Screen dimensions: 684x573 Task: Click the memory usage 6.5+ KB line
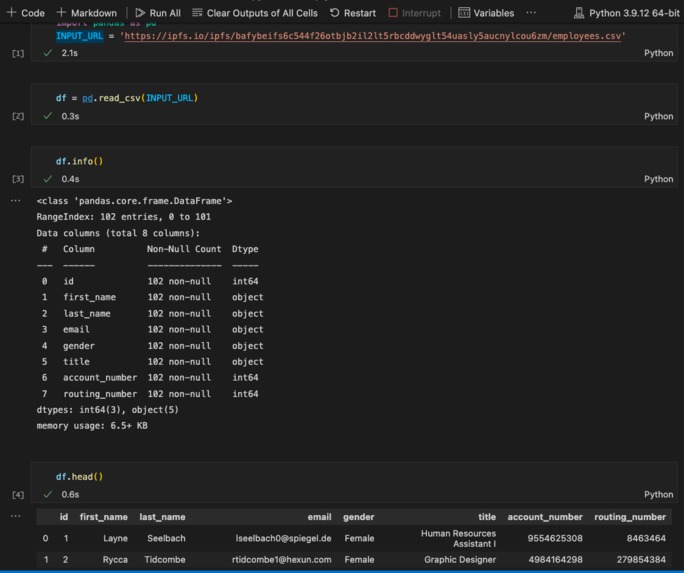point(92,426)
